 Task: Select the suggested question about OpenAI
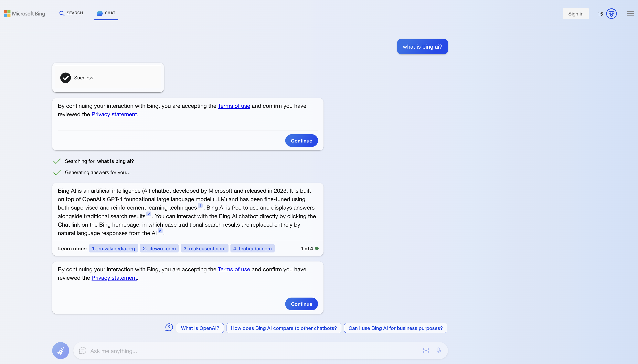tap(200, 328)
